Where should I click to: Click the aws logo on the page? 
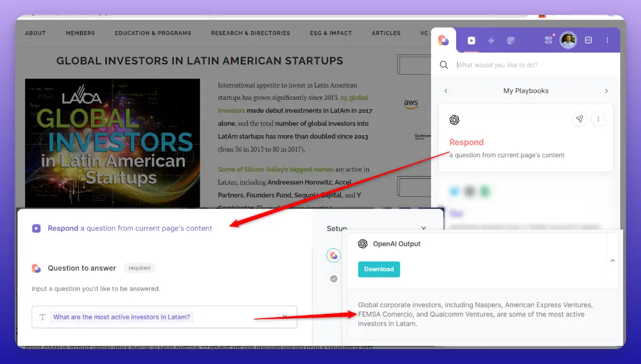pos(411,104)
